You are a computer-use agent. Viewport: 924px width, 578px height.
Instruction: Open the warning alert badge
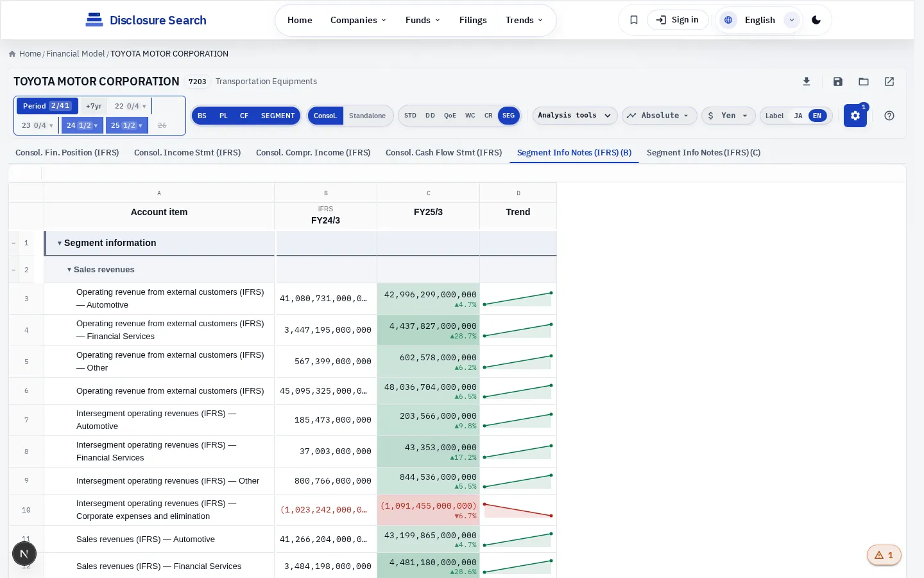tap(884, 555)
